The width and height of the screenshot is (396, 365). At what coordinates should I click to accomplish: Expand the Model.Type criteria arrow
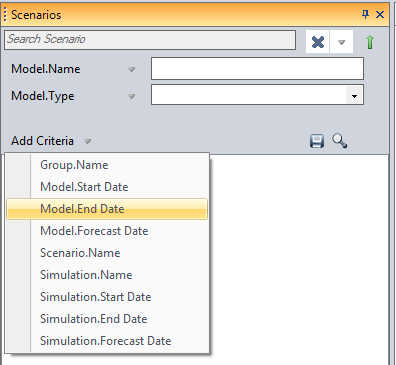tap(132, 96)
